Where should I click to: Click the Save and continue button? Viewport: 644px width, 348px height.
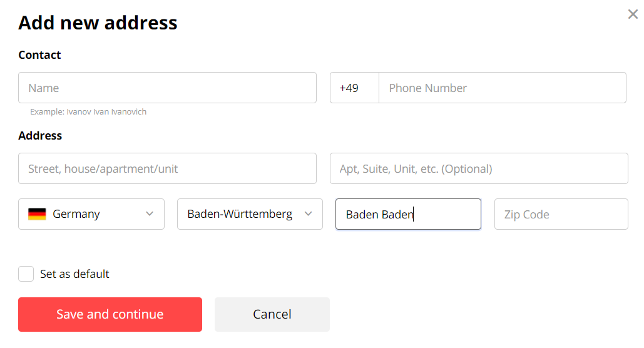pos(110,314)
